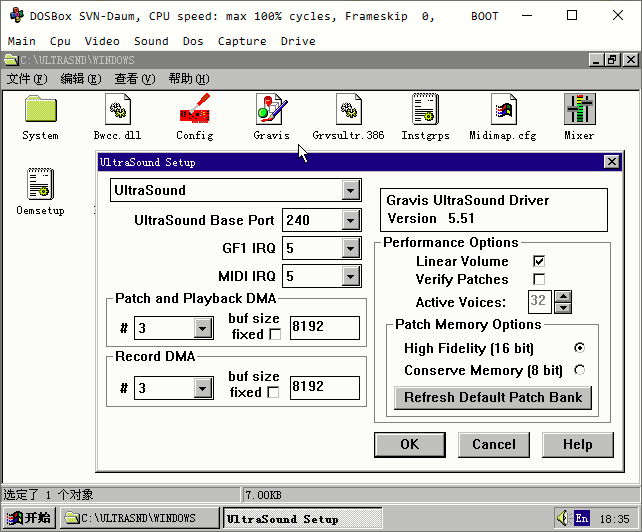The width and height of the screenshot is (642, 532).
Task: Open the System folder icon
Action: [40, 109]
